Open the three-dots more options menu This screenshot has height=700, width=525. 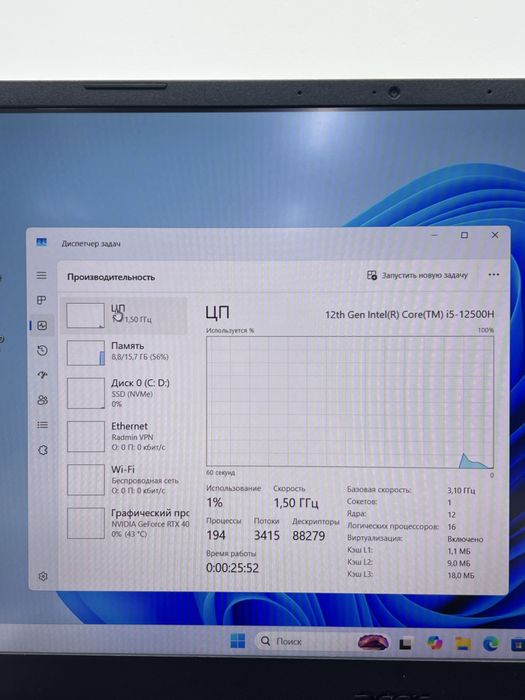pyautogui.click(x=494, y=275)
